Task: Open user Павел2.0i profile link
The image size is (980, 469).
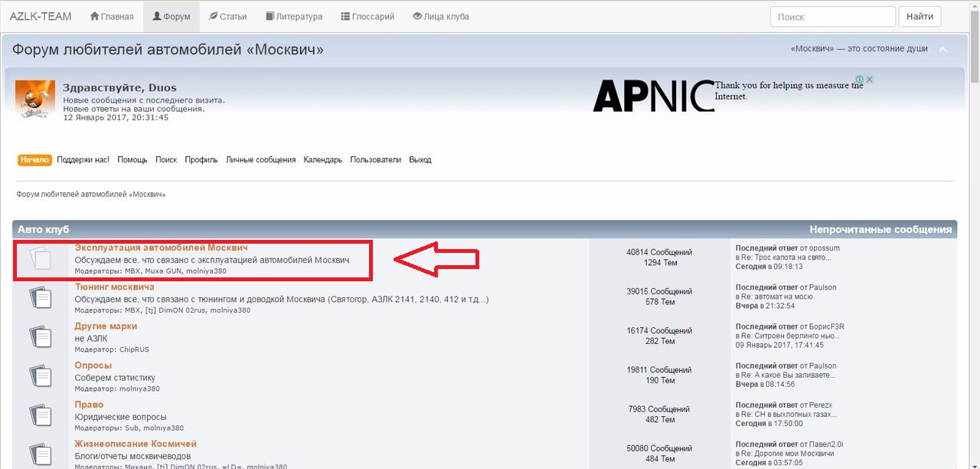Action: click(826, 444)
